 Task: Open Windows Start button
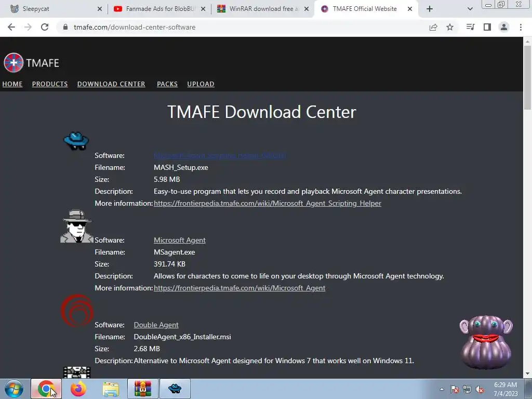click(14, 389)
